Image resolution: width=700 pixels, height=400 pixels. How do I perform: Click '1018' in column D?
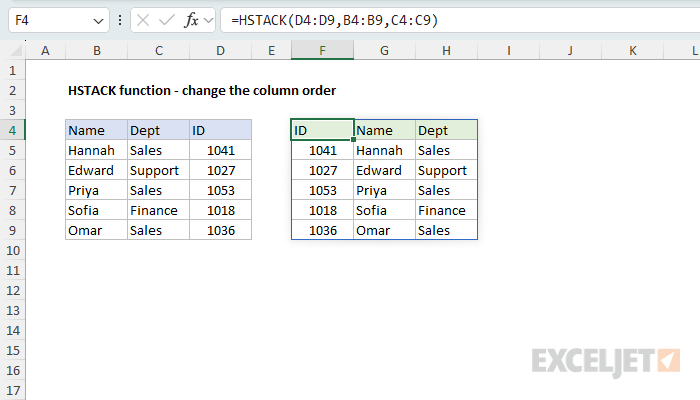221,210
